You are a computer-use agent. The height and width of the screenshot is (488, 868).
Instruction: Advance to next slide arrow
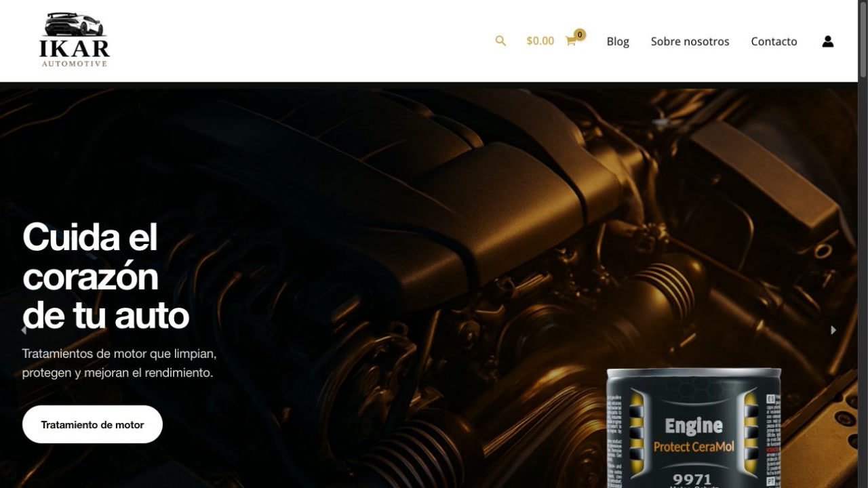[x=833, y=330]
